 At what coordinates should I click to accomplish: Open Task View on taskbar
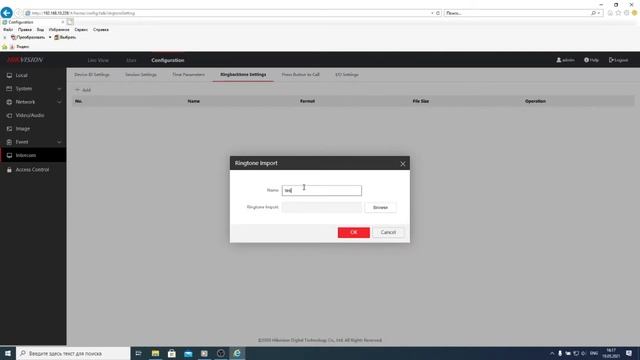[x=138, y=353]
